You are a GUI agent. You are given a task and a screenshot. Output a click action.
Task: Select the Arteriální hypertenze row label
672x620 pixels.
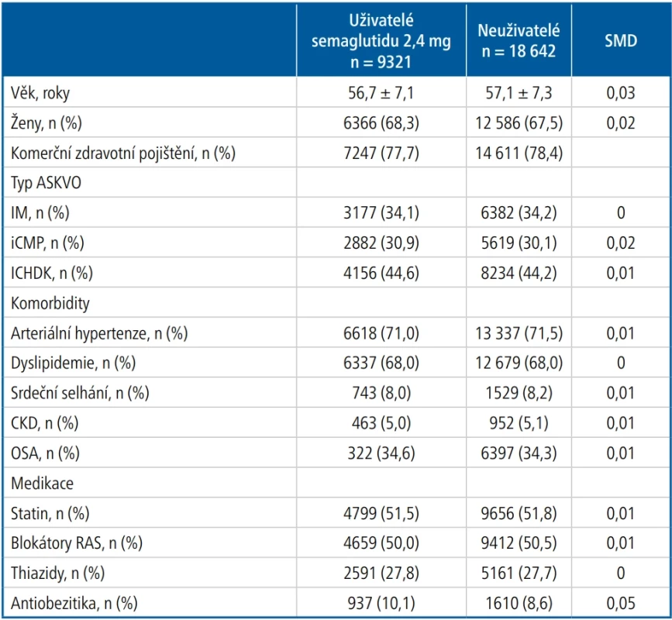(99, 333)
